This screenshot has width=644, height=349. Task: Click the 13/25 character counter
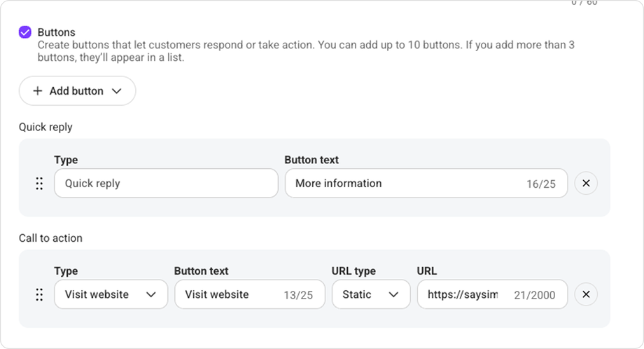298,295
